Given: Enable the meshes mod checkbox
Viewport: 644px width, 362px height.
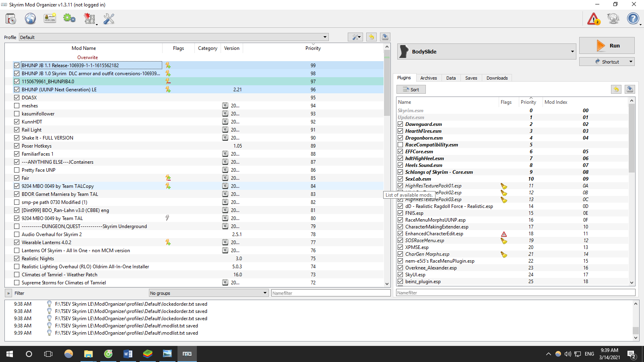Looking at the screenshot, I should [x=17, y=105].
